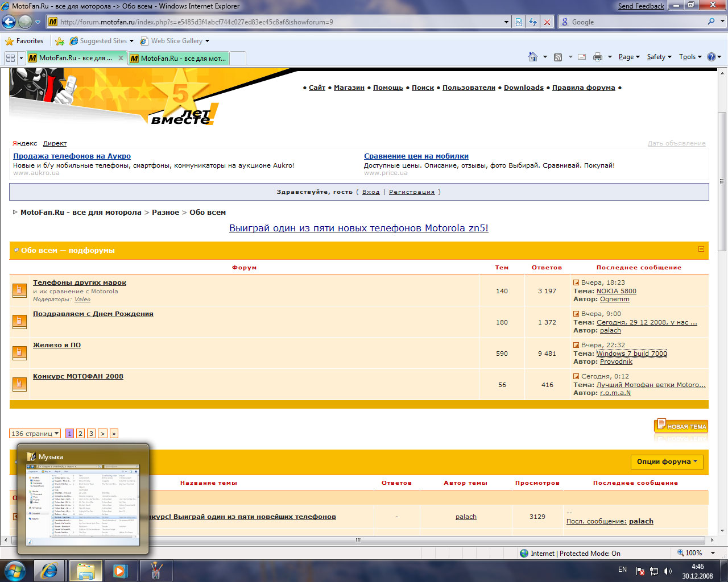The width and height of the screenshot is (728, 582).
Task: Open the Опции форума dropdown
Action: pyautogui.click(x=667, y=462)
